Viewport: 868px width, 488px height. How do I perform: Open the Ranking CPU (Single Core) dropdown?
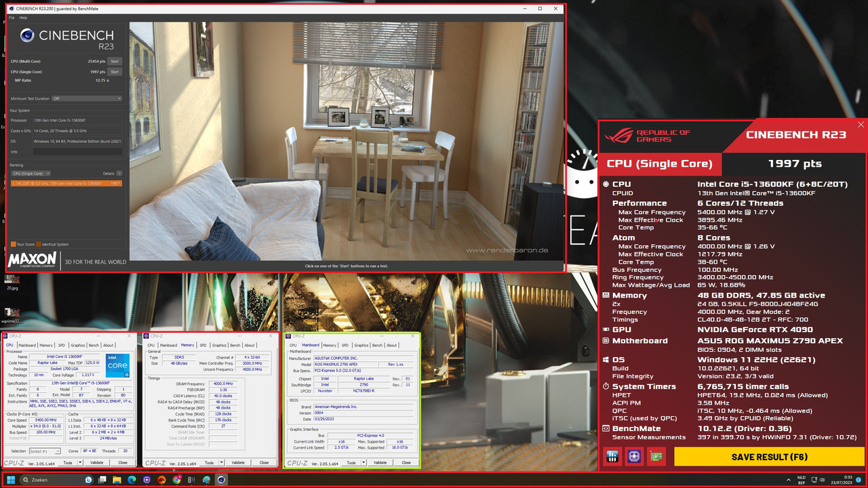31,174
